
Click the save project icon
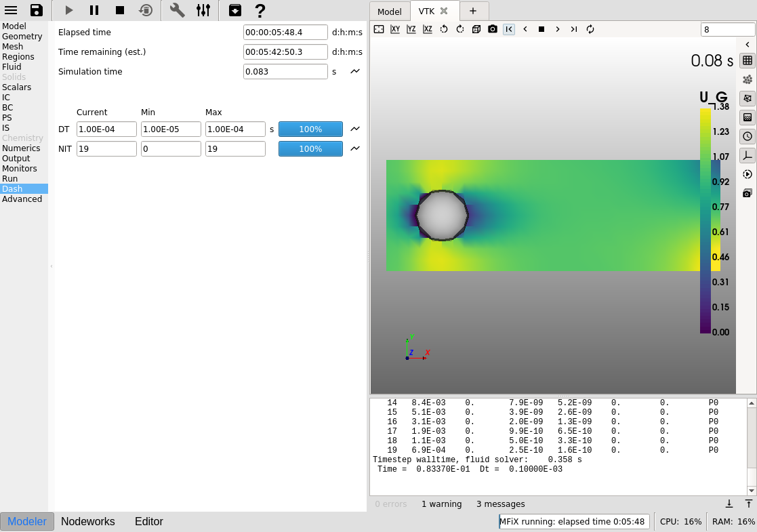click(x=37, y=10)
